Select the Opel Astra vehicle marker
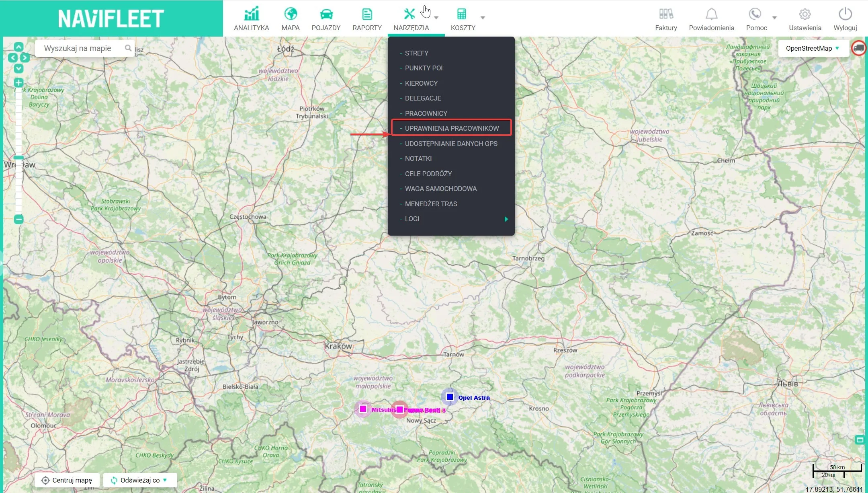 point(450,397)
